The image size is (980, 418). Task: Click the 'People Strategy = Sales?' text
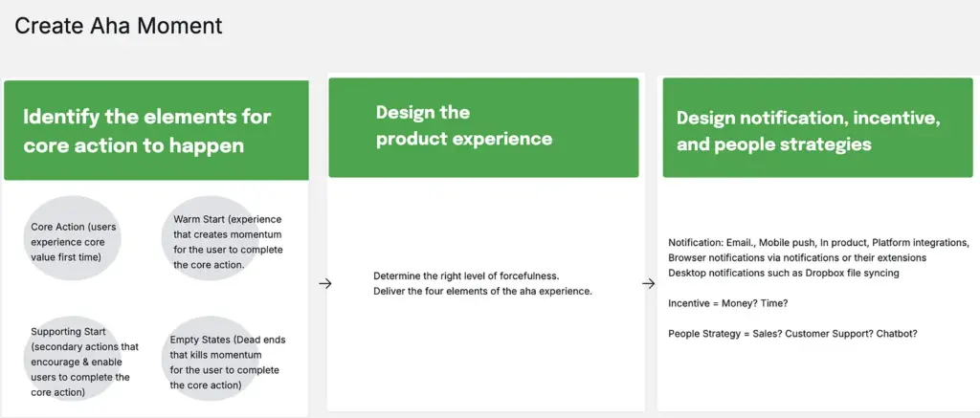coord(793,332)
